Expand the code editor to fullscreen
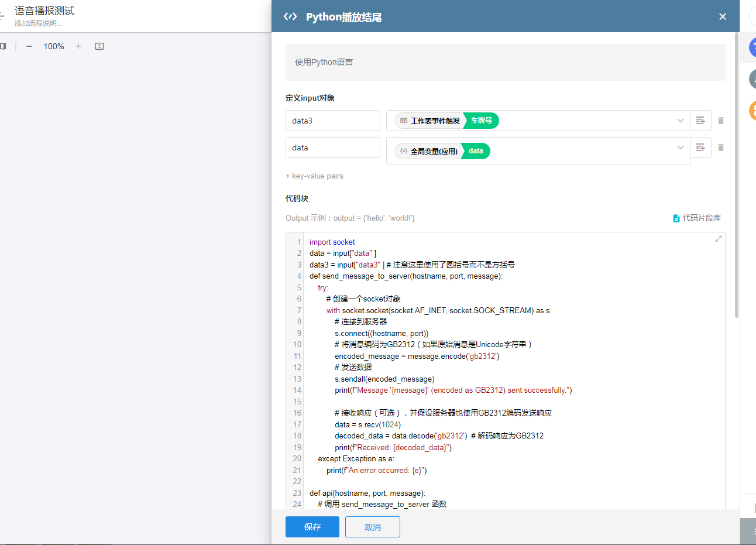 coord(718,239)
